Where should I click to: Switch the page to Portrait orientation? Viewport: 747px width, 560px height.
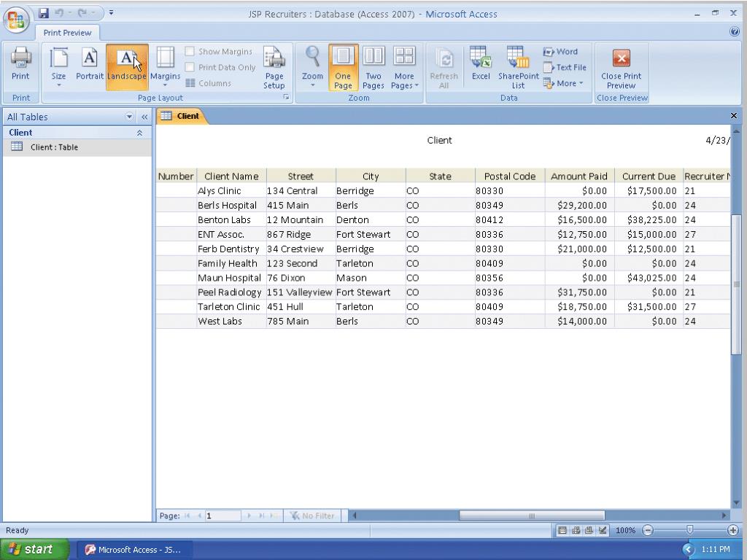tap(90, 64)
